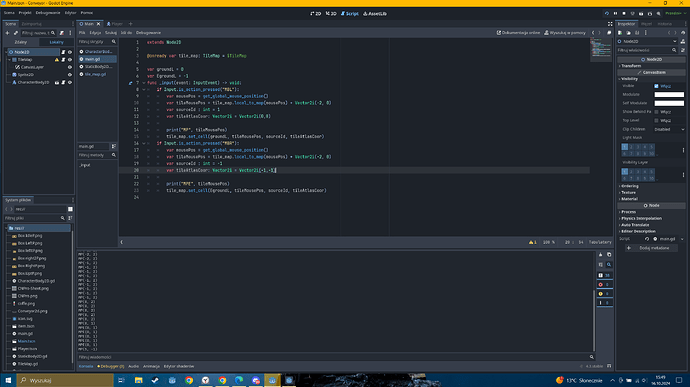This screenshot has height=387, width=690.
Task: Open the Modulate color swatch
Action: [669, 94]
